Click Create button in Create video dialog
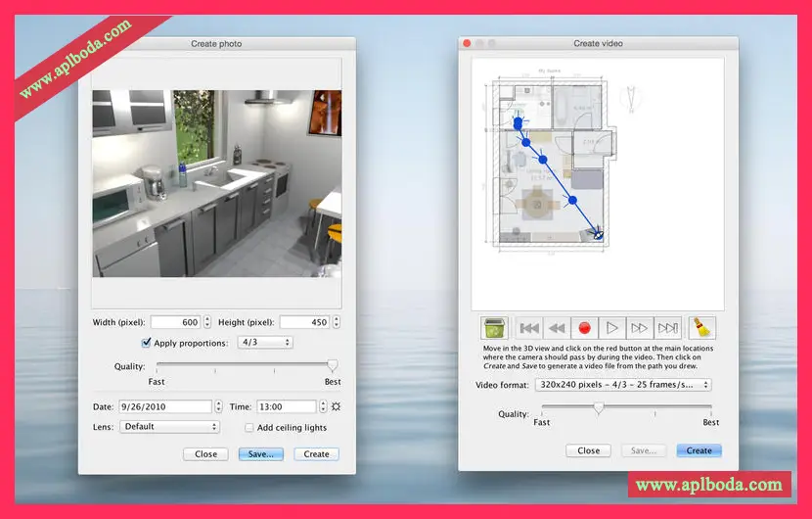Viewport: 812px width, 519px height. (699, 450)
